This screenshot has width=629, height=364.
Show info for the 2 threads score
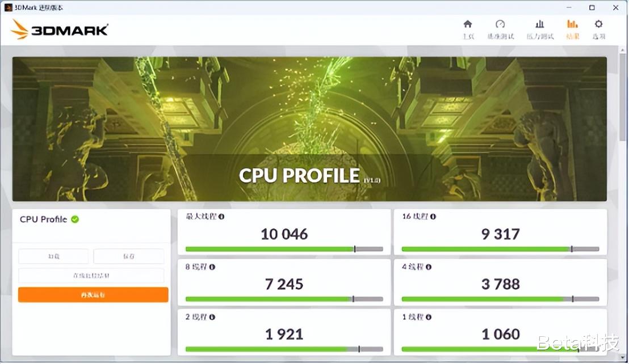[212, 317]
